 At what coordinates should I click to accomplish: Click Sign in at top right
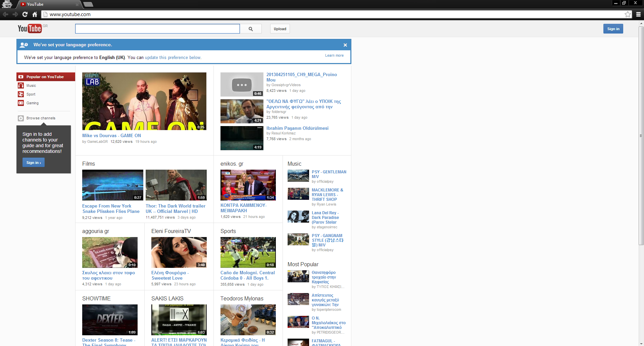point(613,29)
